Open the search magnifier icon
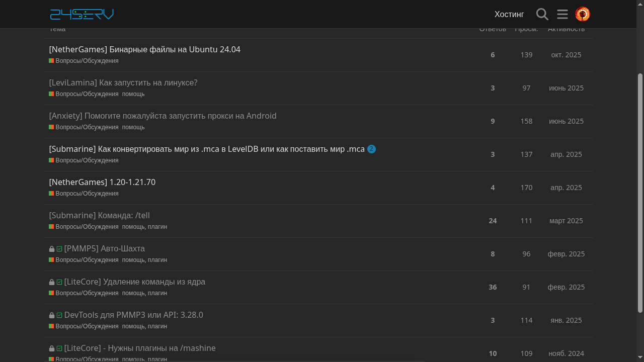 pos(542,14)
